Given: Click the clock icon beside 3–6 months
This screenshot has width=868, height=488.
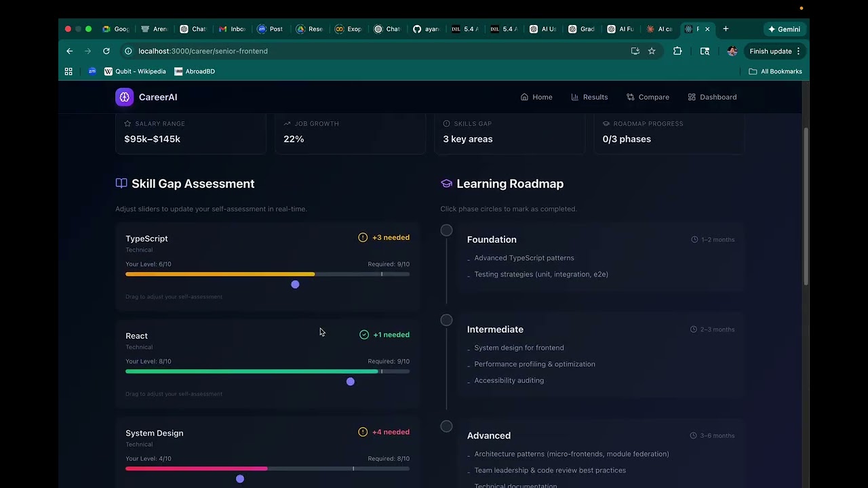Looking at the screenshot, I should 694,436.
